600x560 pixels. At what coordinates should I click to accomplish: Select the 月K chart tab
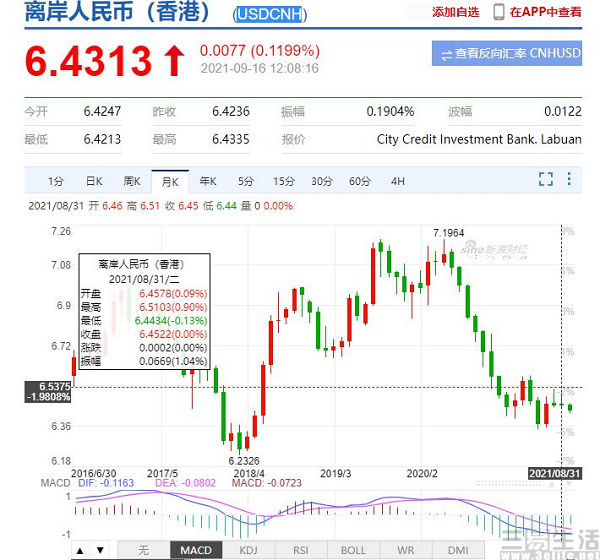170,181
